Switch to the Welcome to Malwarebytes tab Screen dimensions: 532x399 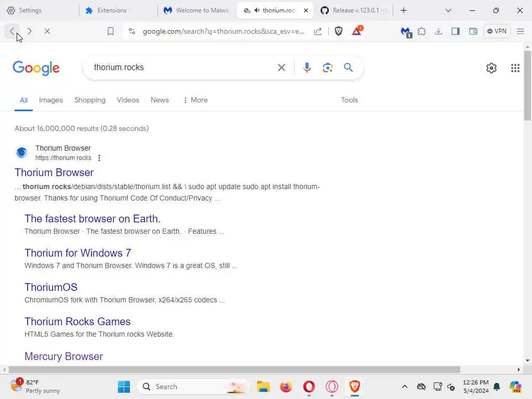197,10
